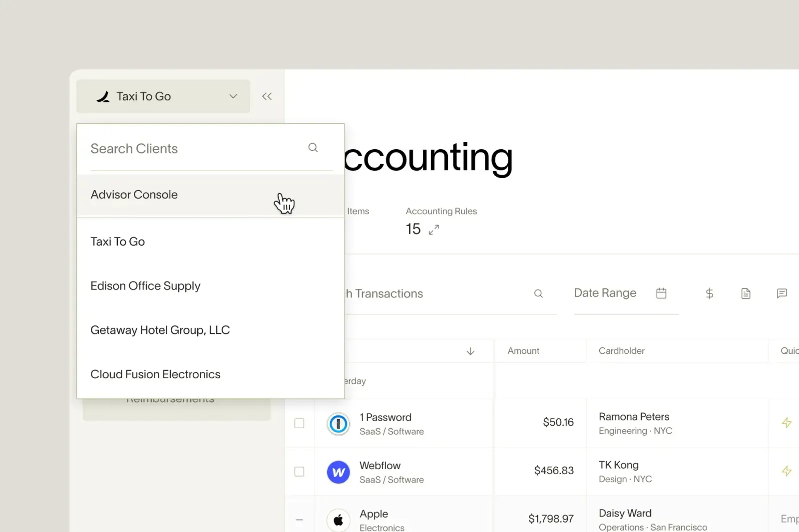Image resolution: width=799 pixels, height=532 pixels.
Task: Collapse the sidebar with the double chevron
Action: [267, 96]
